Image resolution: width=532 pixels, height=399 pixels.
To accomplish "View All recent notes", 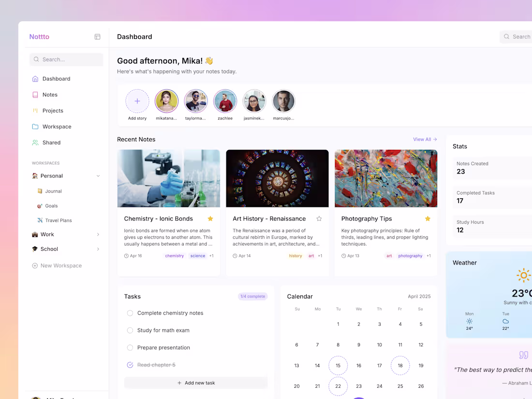I will (x=424, y=139).
